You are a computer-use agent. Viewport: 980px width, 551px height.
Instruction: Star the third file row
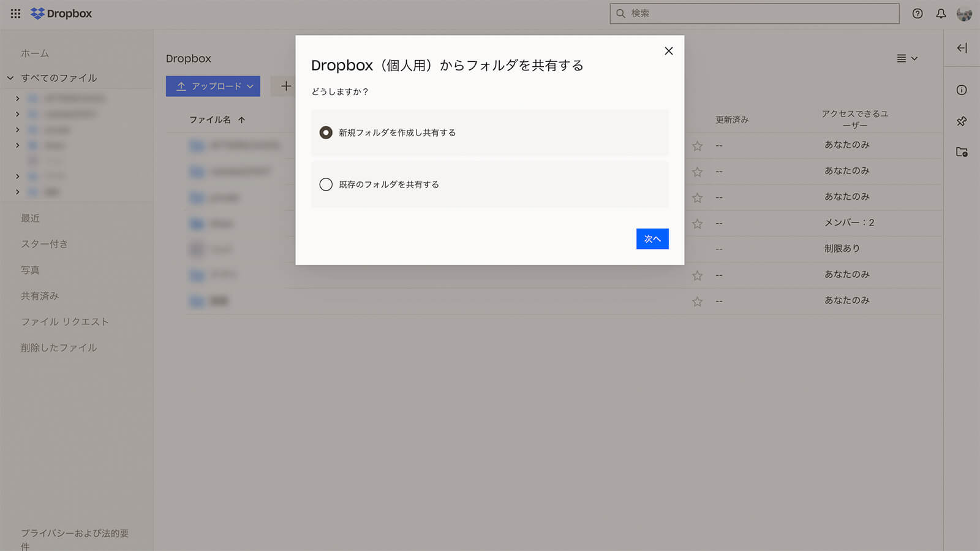click(697, 198)
